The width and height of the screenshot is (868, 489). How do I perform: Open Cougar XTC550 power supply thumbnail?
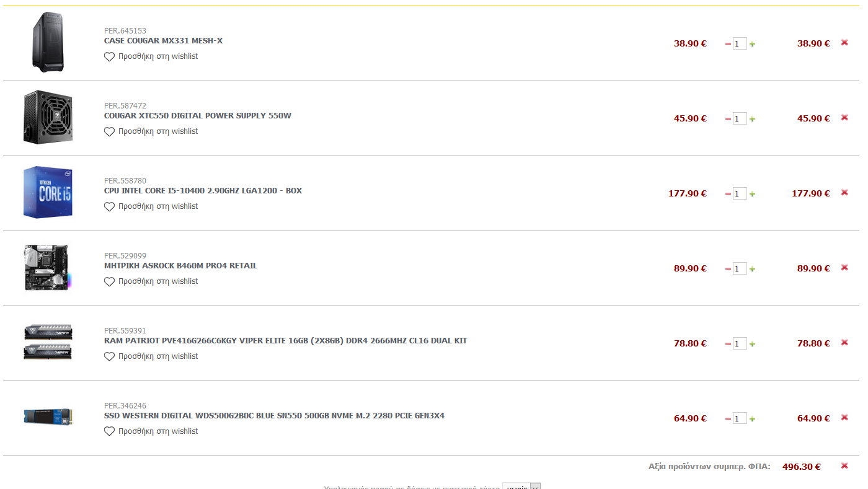48,117
